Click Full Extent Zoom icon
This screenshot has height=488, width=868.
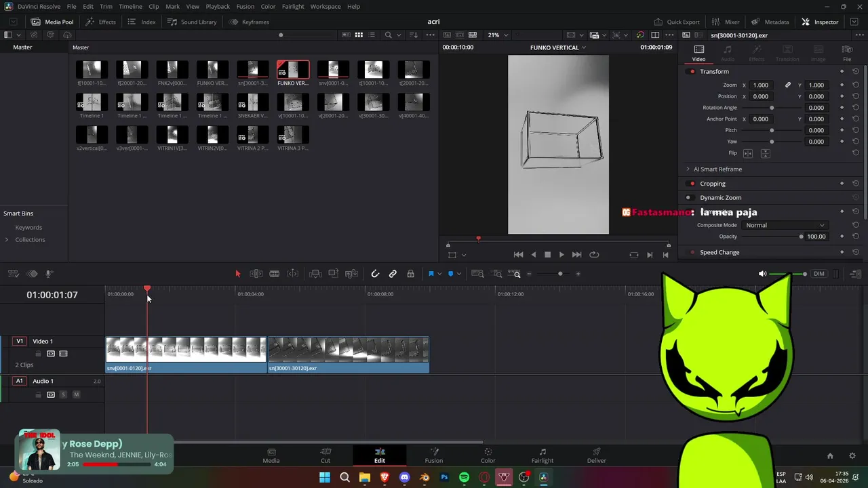tap(477, 274)
